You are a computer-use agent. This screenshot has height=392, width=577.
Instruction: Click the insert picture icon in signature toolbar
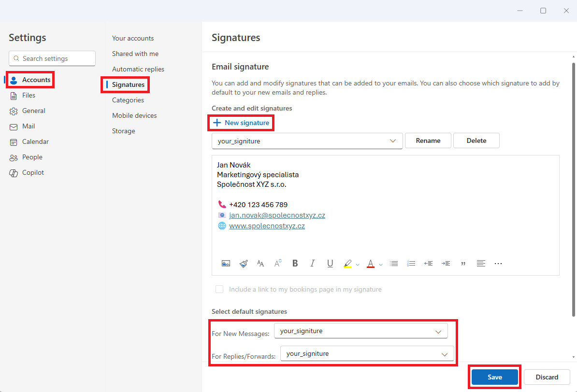point(226,264)
